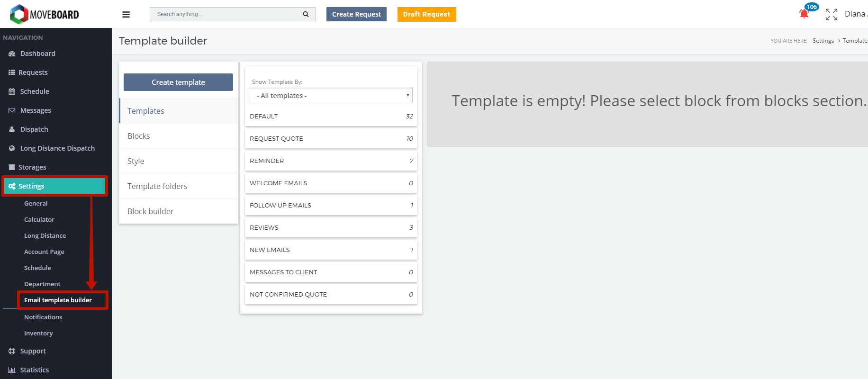Click the Dashboard icon in navigation

point(12,54)
